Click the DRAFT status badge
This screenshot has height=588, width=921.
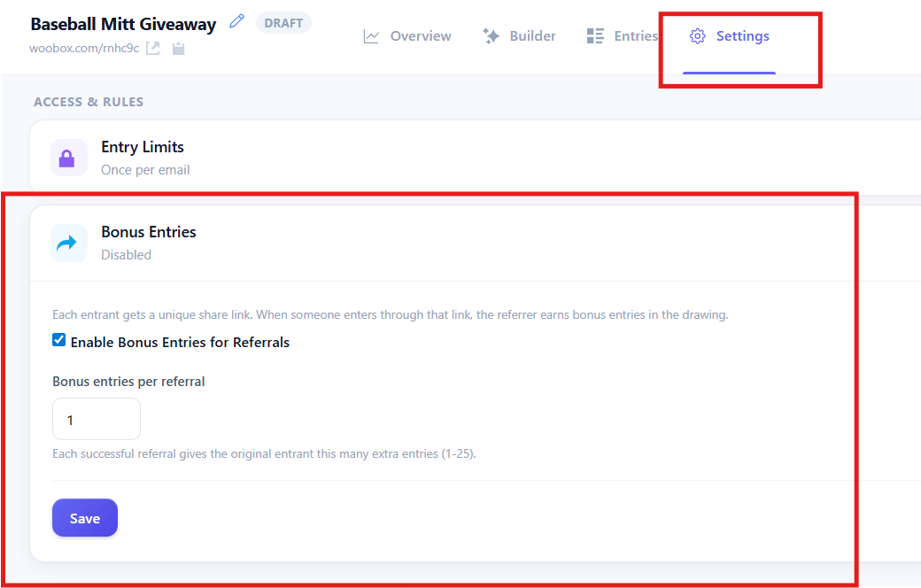283,23
